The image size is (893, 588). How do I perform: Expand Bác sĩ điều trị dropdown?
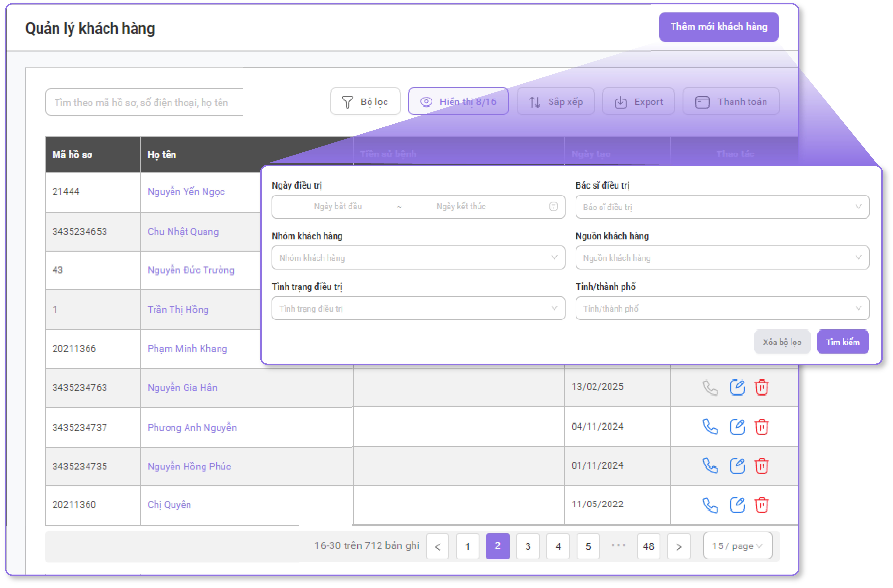(722, 207)
